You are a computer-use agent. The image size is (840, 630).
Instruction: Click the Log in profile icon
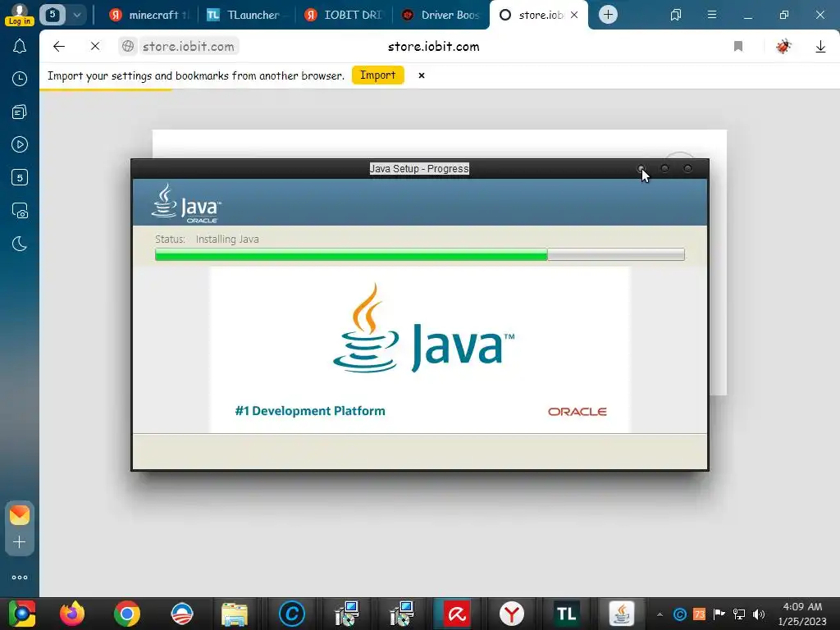20,15
